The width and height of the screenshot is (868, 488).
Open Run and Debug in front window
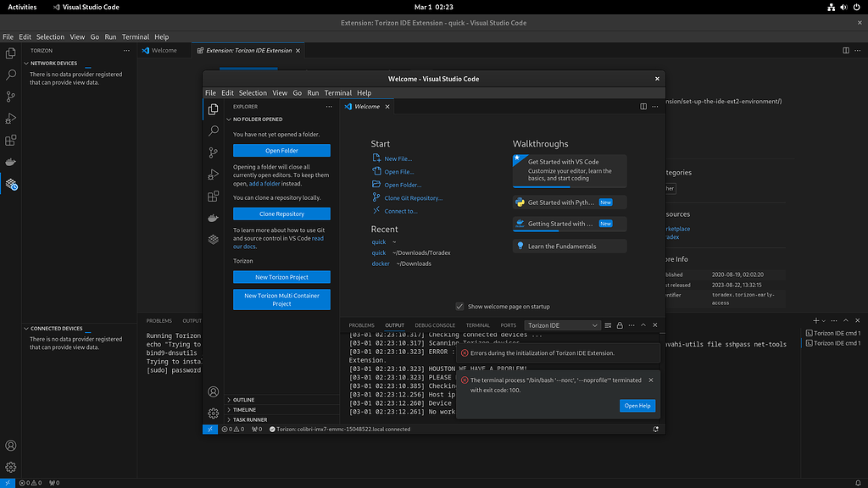tap(214, 175)
